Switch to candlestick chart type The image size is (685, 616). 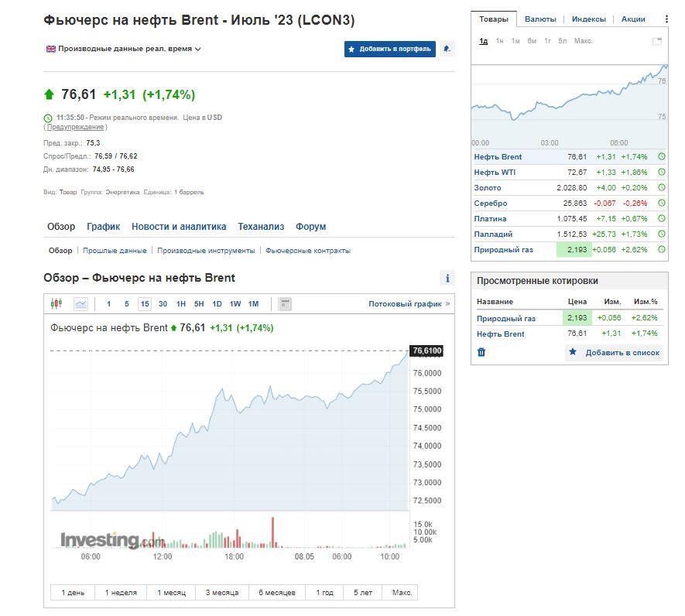tap(56, 304)
